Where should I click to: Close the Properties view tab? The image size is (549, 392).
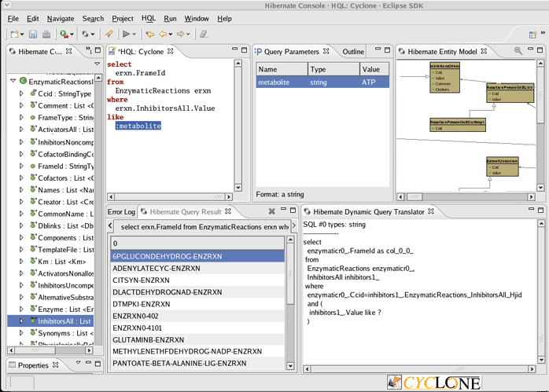[x=55, y=365]
